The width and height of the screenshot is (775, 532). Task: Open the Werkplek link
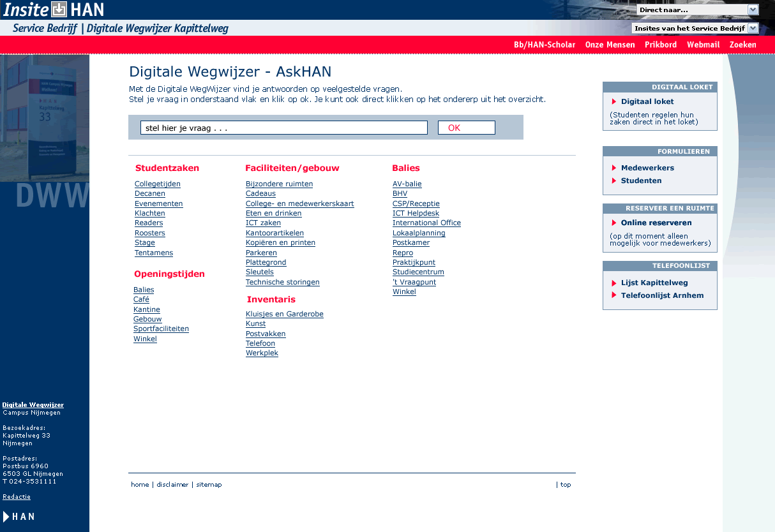(x=262, y=353)
